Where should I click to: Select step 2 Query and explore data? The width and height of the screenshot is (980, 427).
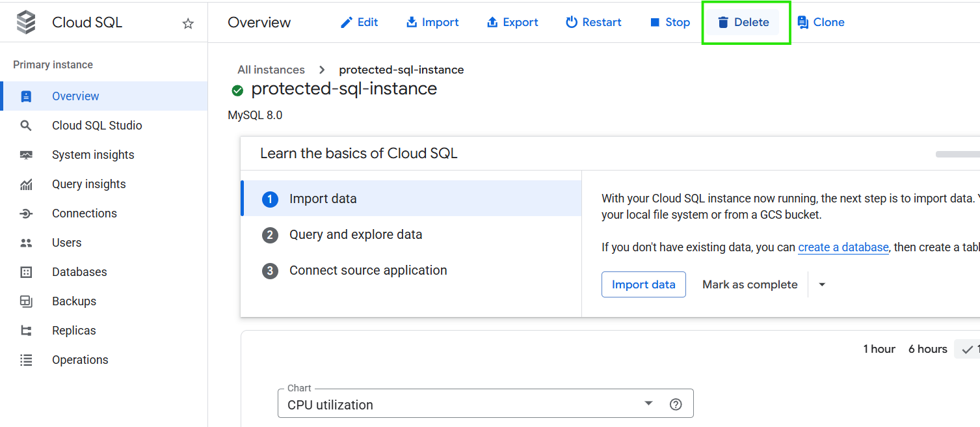pyautogui.click(x=355, y=234)
